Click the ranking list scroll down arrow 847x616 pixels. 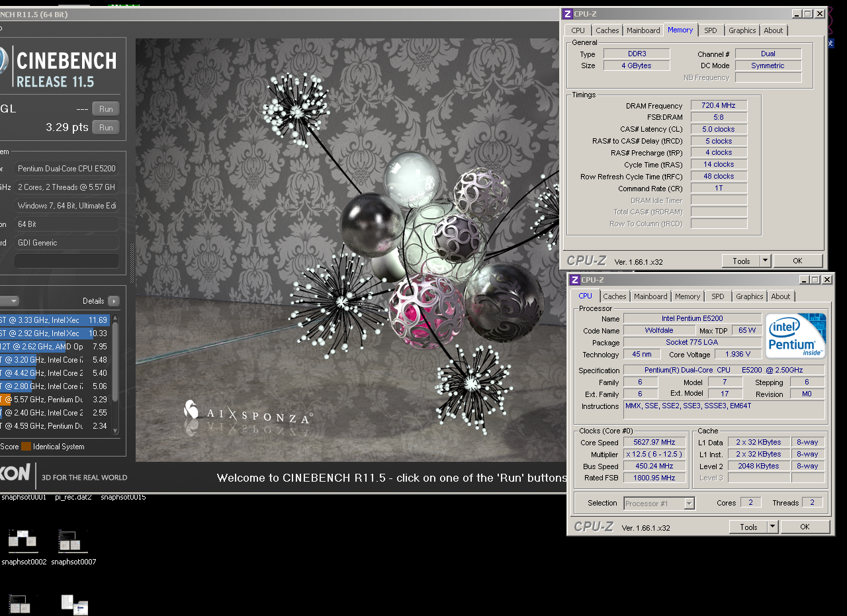pos(115,431)
